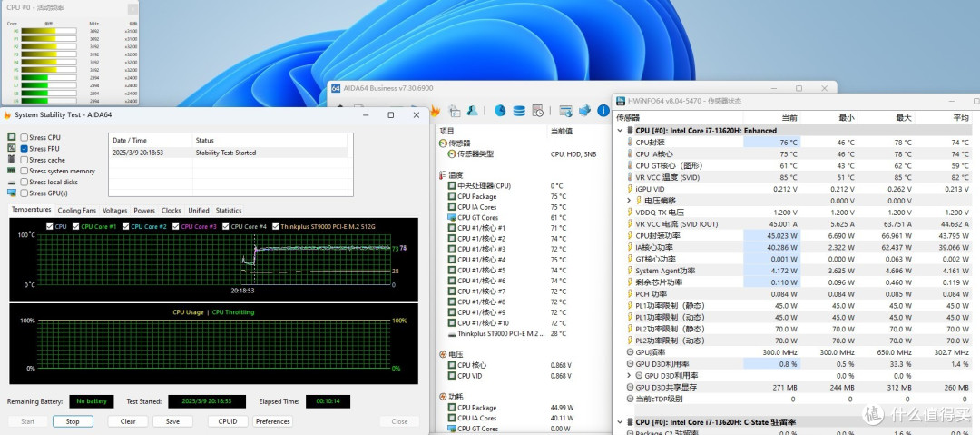Click the icon beside Stress FPU

pos(11,148)
